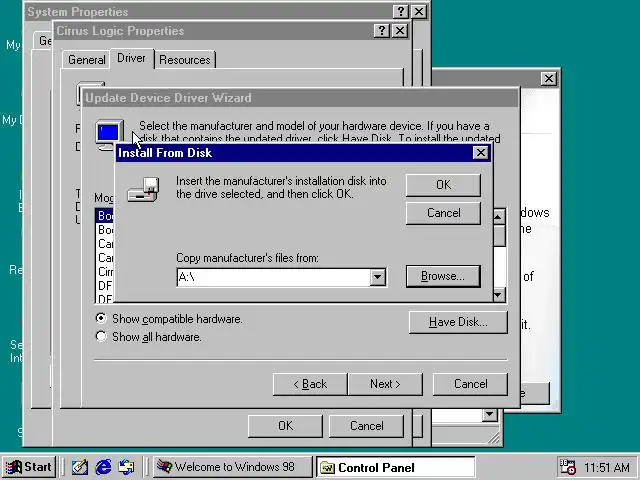Viewport: 640px width, 480px height.
Task: Click the Show Desktop quick launch icon
Action: pos(80,467)
